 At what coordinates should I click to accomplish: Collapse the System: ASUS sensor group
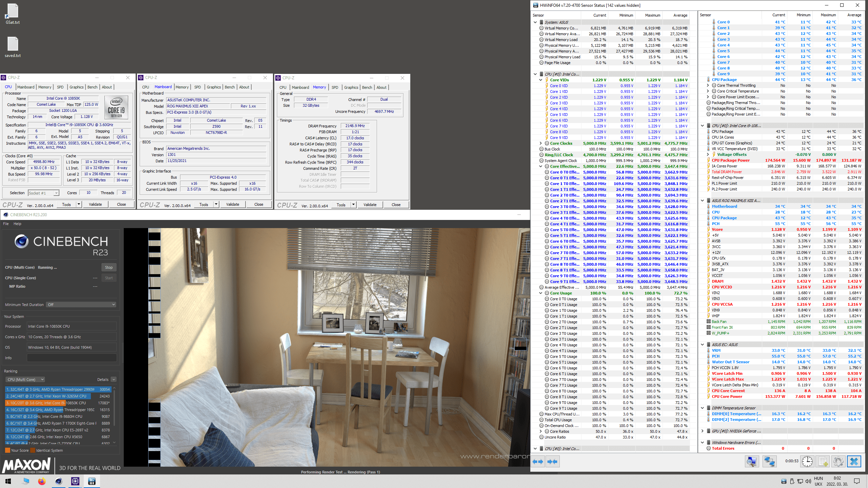click(x=535, y=22)
